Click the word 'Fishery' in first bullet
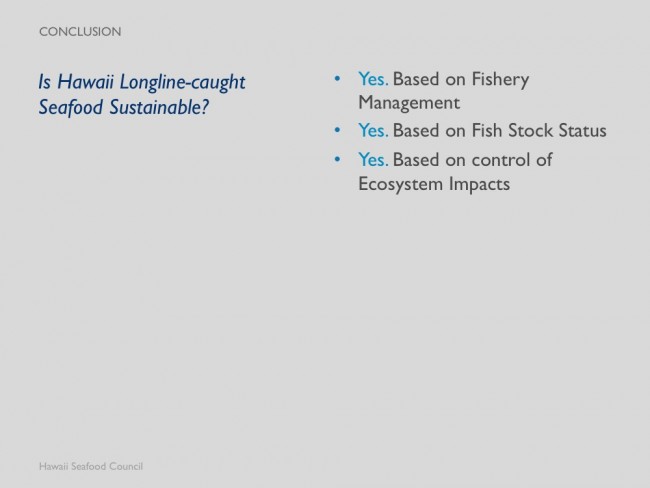Viewport: 650px width, 488px height. (500, 79)
